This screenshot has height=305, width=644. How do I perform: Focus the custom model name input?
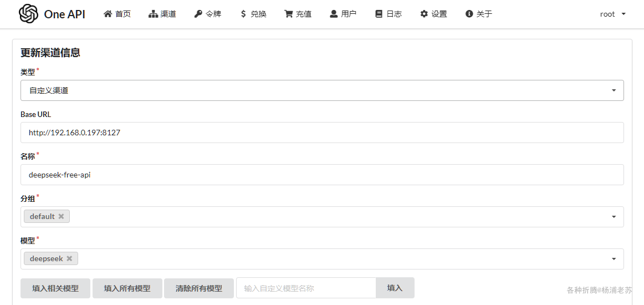tap(306, 288)
